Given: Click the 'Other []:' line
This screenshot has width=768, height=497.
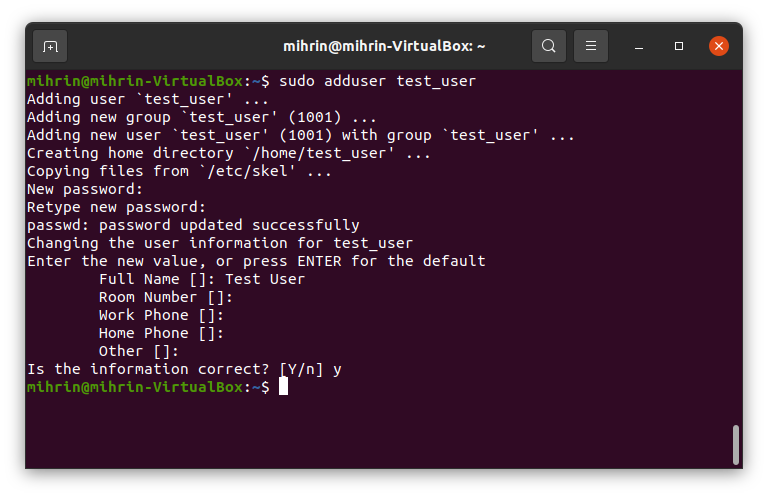Looking at the screenshot, I should (x=139, y=351).
